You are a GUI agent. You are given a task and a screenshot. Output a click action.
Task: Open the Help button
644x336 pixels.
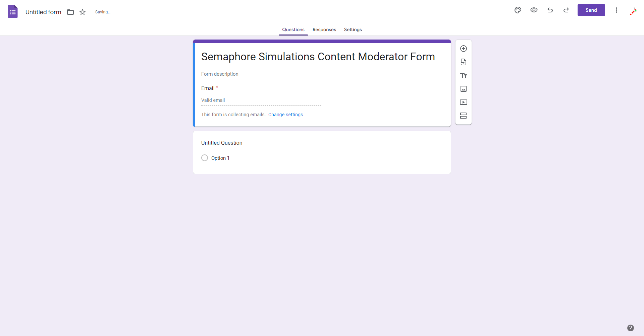coord(631,328)
